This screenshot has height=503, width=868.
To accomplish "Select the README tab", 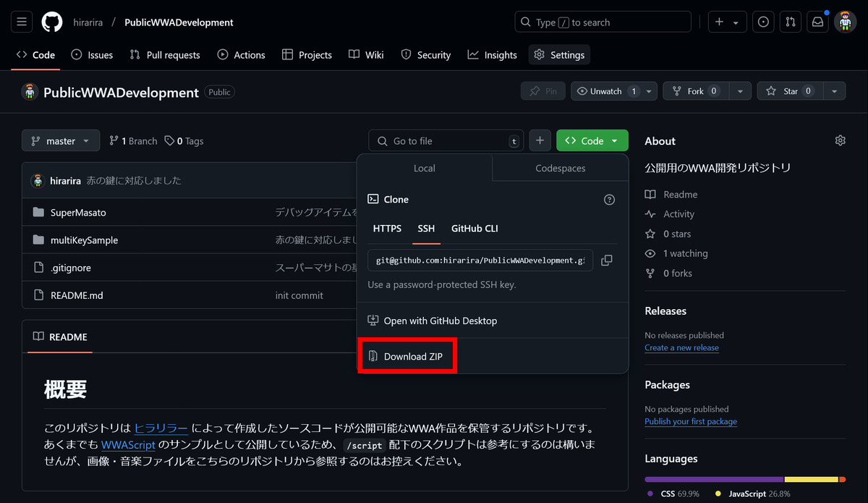I will 60,337.
